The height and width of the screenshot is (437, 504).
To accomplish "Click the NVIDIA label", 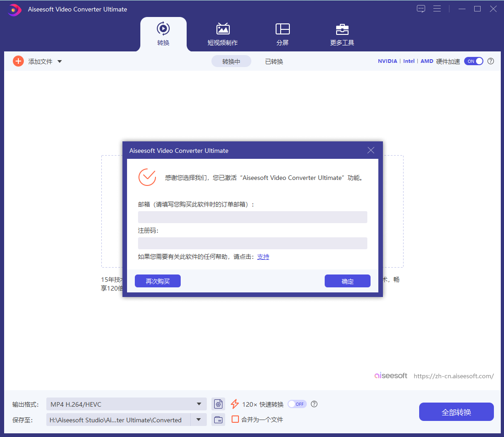I will (x=388, y=61).
